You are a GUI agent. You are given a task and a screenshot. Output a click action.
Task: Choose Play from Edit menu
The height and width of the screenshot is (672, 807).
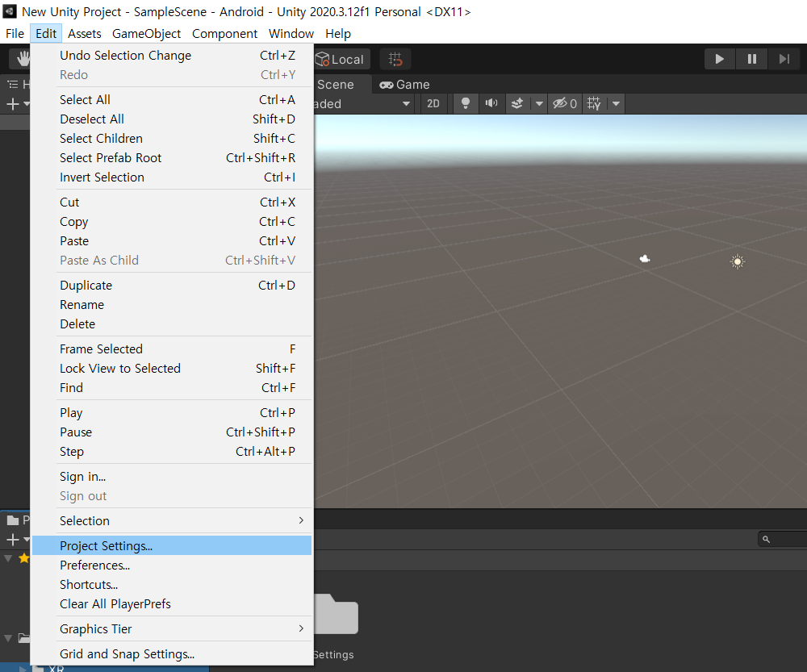click(x=172, y=413)
